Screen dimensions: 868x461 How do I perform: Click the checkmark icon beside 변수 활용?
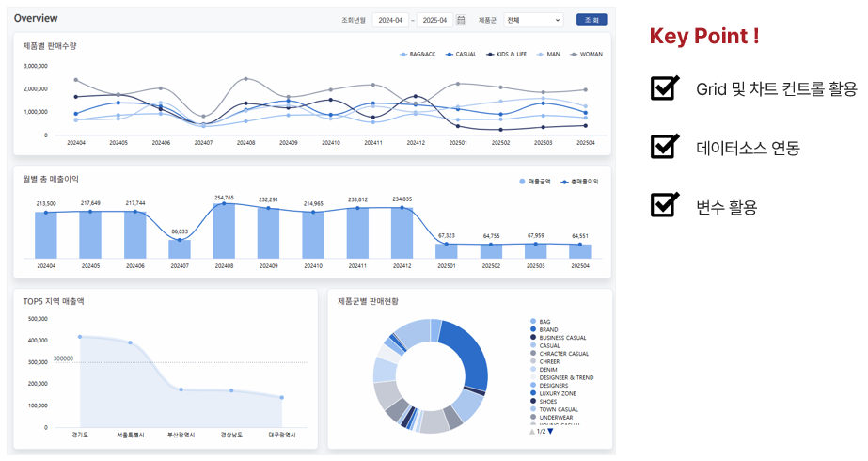click(x=664, y=204)
